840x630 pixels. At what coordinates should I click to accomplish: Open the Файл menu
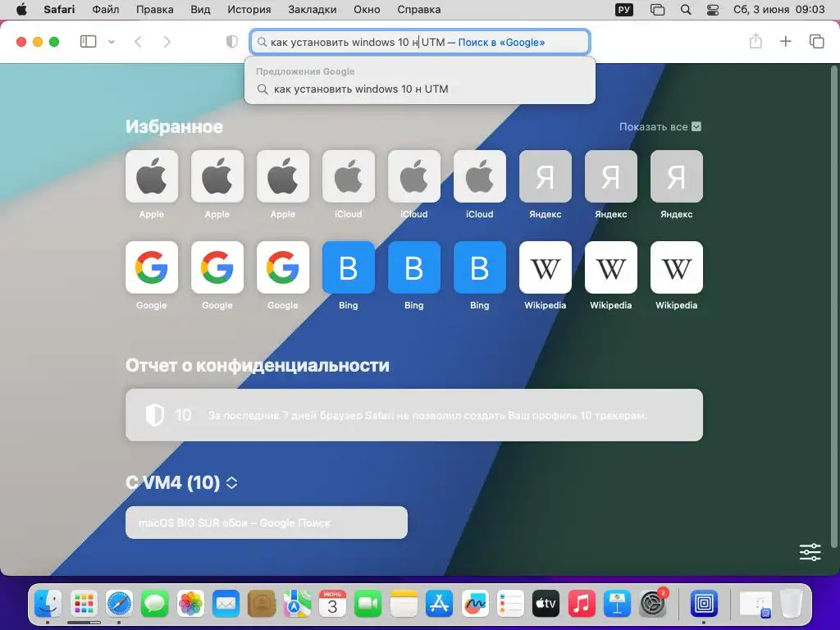tap(106, 10)
